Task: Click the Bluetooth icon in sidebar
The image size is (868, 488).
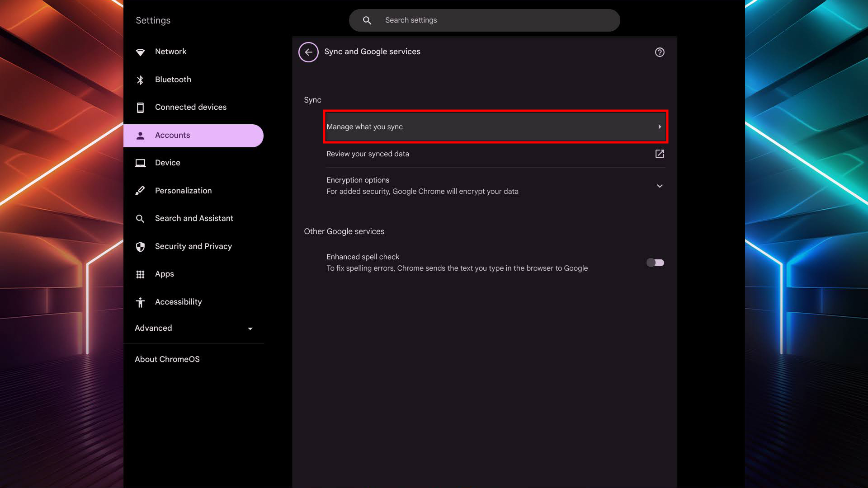Action: 140,80
